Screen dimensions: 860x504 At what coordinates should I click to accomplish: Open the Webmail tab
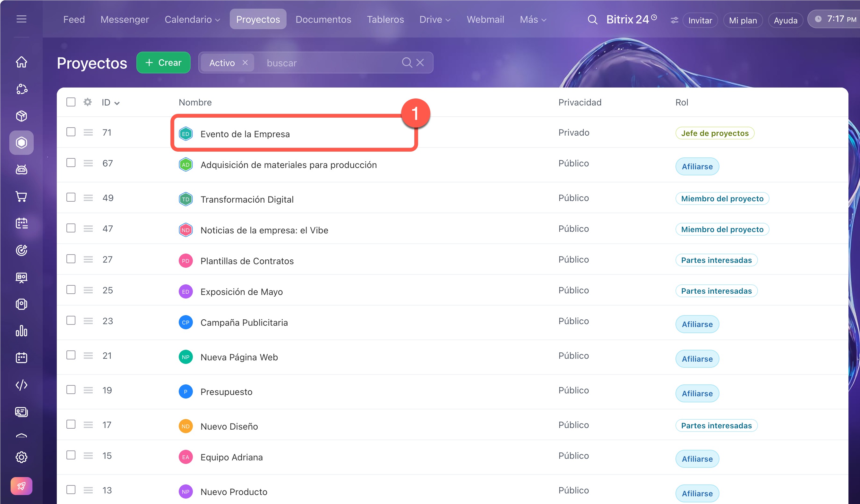(485, 20)
